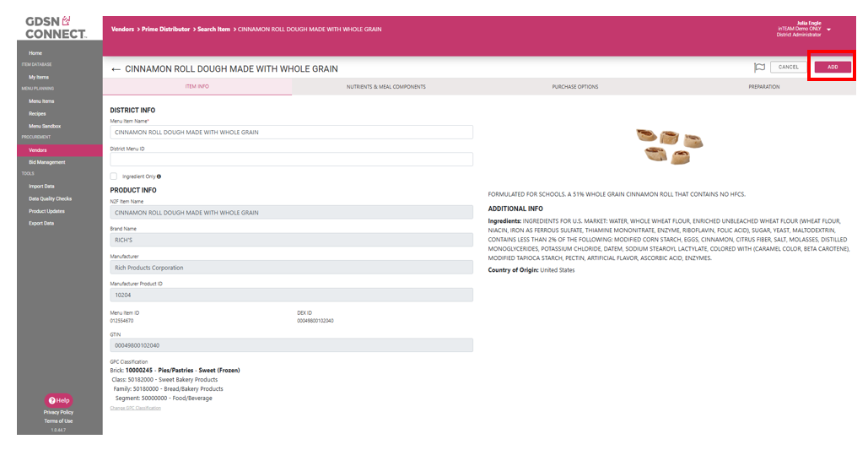The width and height of the screenshot is (868, 450).
Task: Click the Menu Item ID value 012554670
Action: click(x=121, y=321)
